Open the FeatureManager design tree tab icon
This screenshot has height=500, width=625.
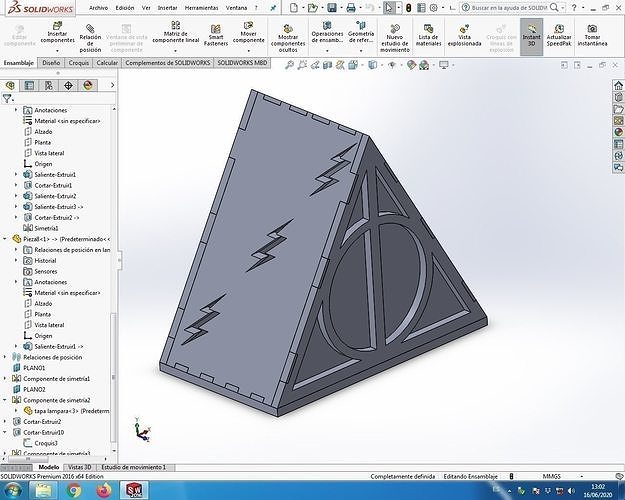pos(10,85)
